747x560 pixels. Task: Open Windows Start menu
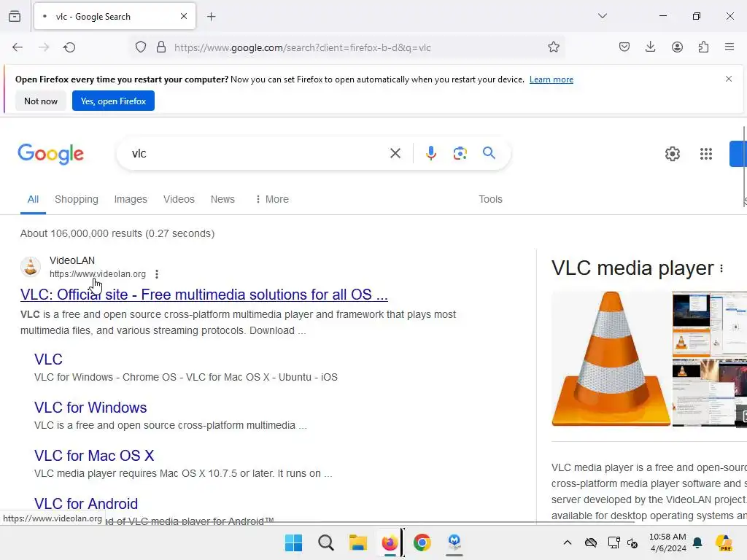coord(293,542)
